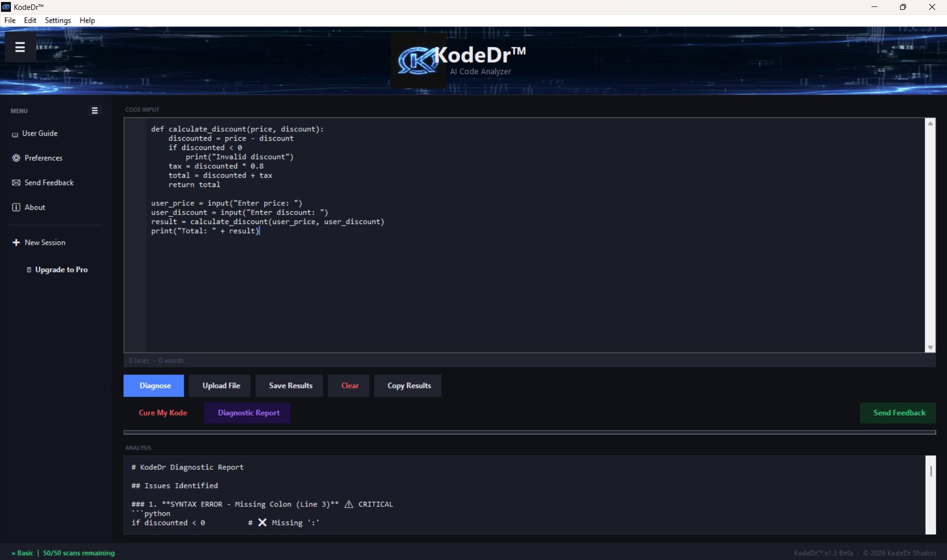The height and width of the screenshot is (560, 947).
Task: Collapse the MENU sidebar via its list icon
Action: point(95,111)
